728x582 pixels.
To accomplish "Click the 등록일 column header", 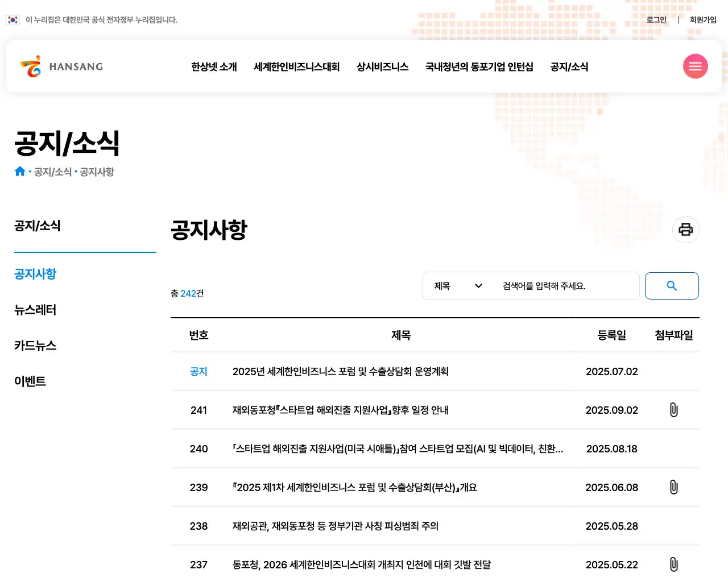I will [612, 335].
